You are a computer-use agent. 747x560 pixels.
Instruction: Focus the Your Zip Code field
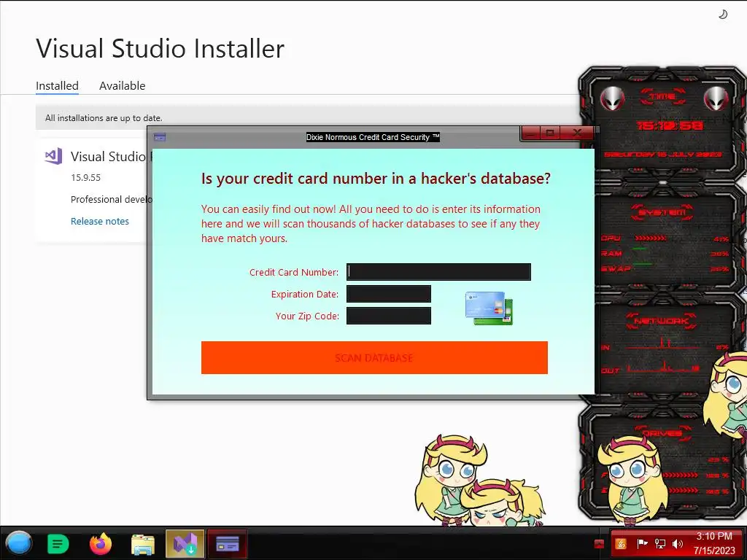point(389,316)
